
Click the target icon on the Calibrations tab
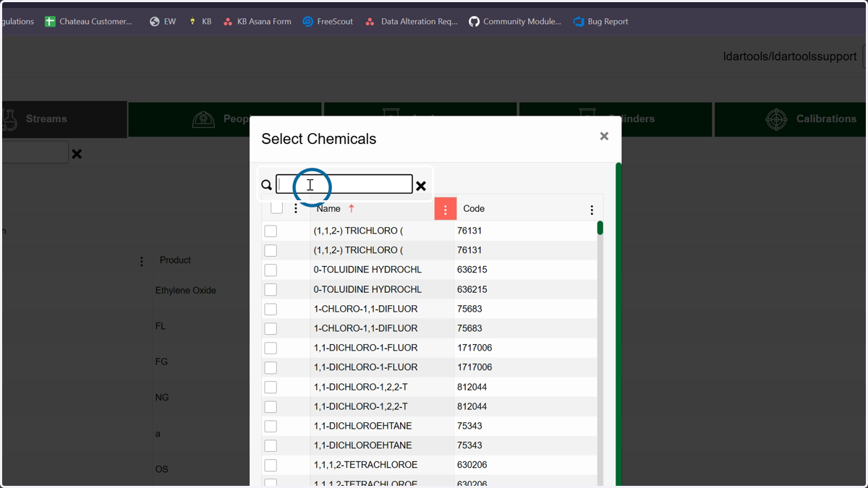(776, 119)
